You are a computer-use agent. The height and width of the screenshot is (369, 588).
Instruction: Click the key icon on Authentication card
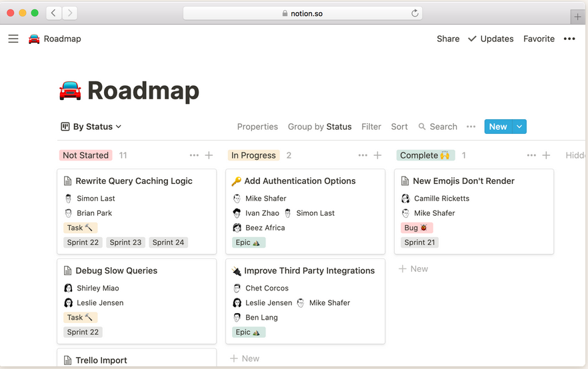click(x=236, y=181)
